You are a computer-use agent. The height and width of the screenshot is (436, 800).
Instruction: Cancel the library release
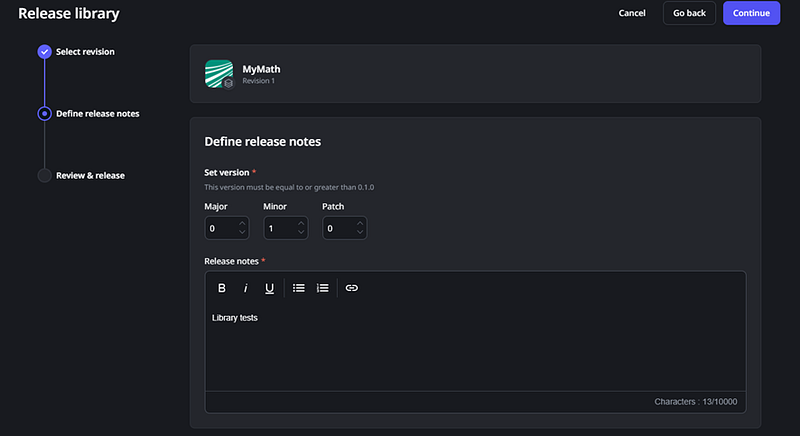coord(632,13)
